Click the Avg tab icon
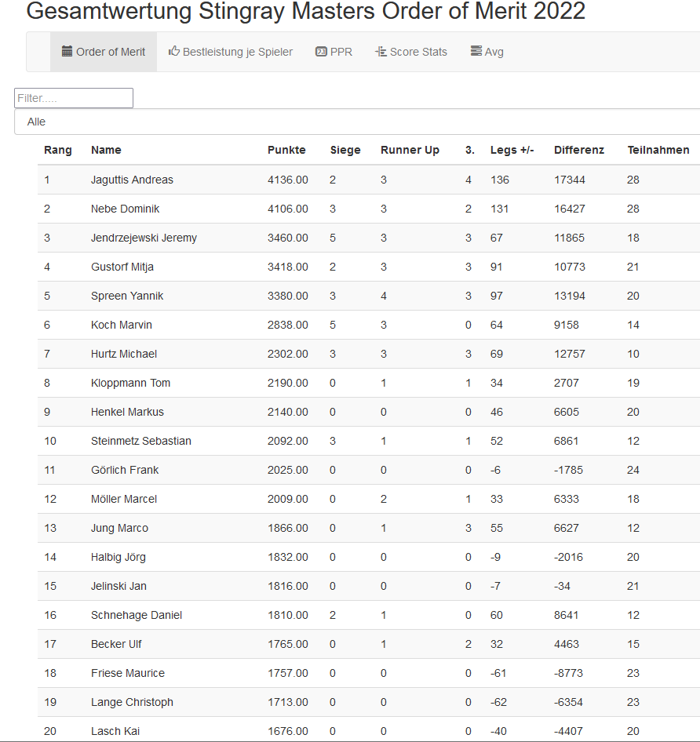 click(476, 52)
